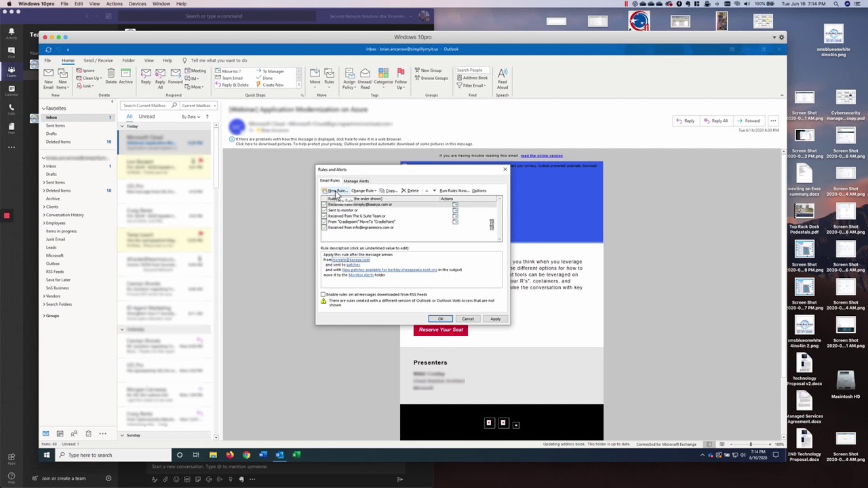Click the Address Book icon
This screenshot has width=868, height=488.
pos(471,78)
